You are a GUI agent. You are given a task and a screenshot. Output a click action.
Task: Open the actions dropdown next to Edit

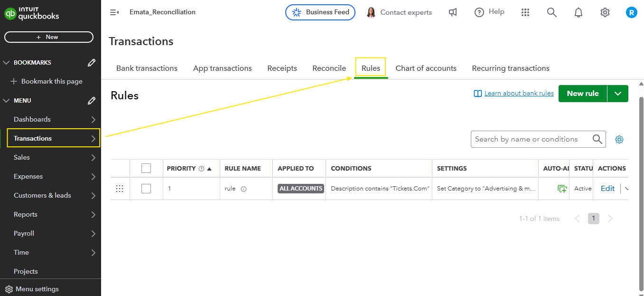pos(626,189)
